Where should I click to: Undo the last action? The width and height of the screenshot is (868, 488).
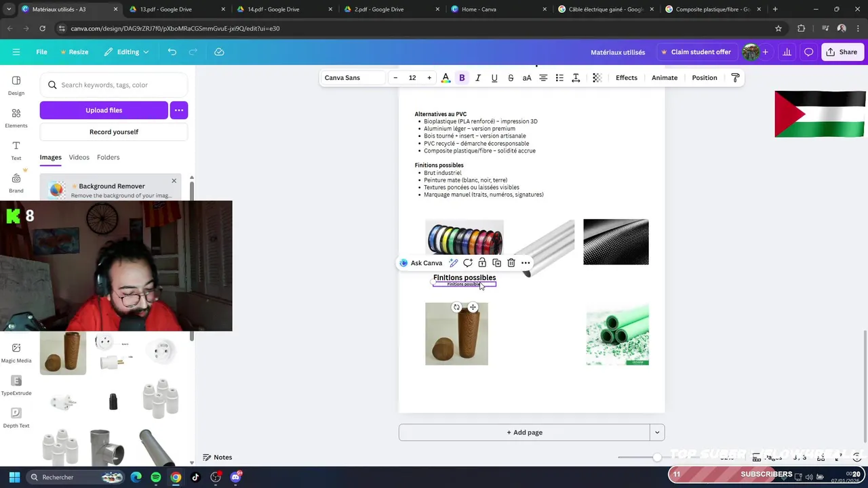pos(172,52)
